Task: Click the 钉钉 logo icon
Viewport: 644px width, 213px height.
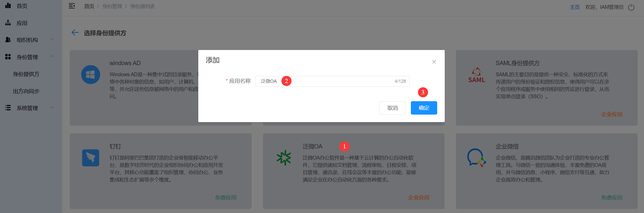Action: coord(91,158)
